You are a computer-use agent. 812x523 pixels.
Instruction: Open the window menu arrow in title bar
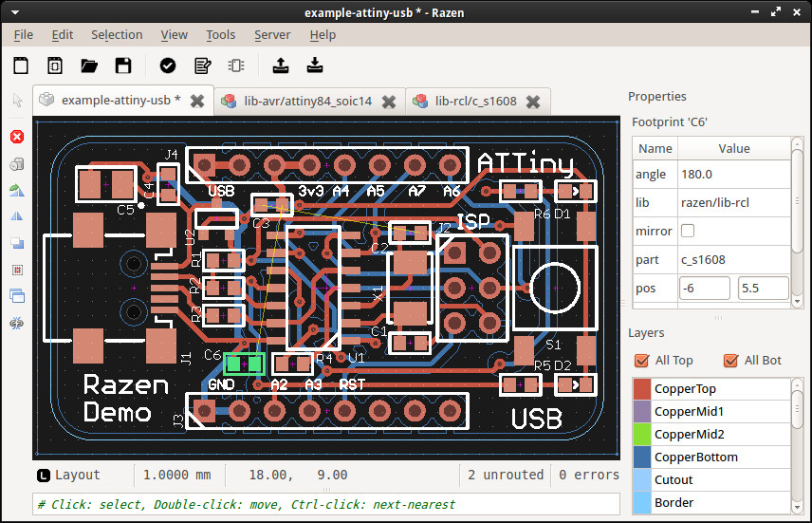pos(15,12)
